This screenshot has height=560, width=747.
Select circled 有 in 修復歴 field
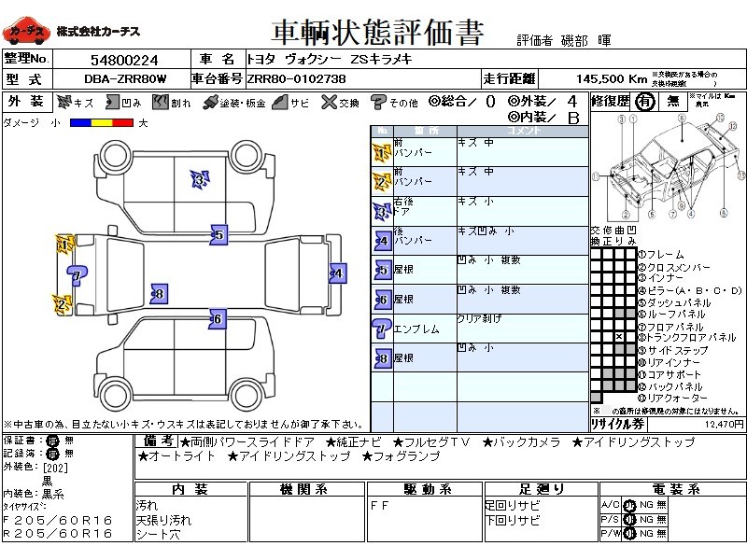[x=645, y=102]
